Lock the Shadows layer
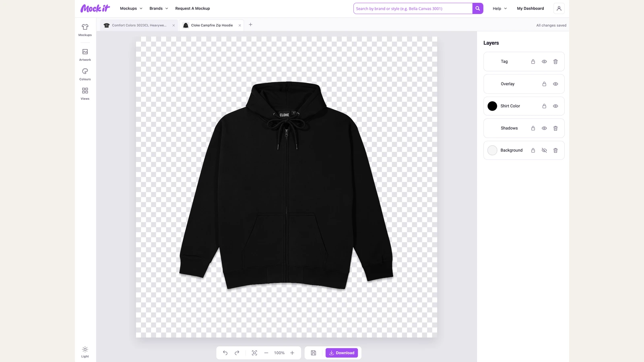Image resolution: width=644 pixels, height=362 pixels. [x=533, y=128]
